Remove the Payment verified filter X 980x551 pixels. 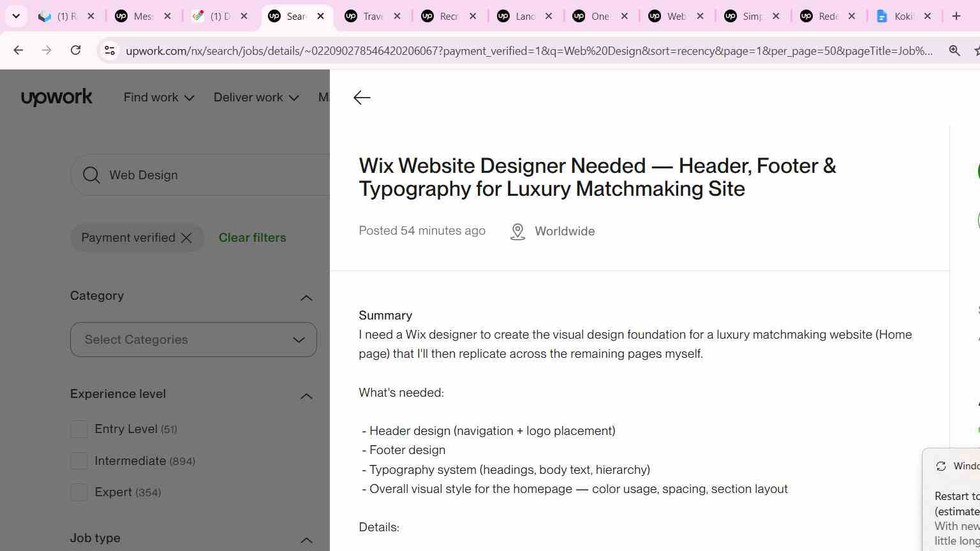tap(186, 238)
